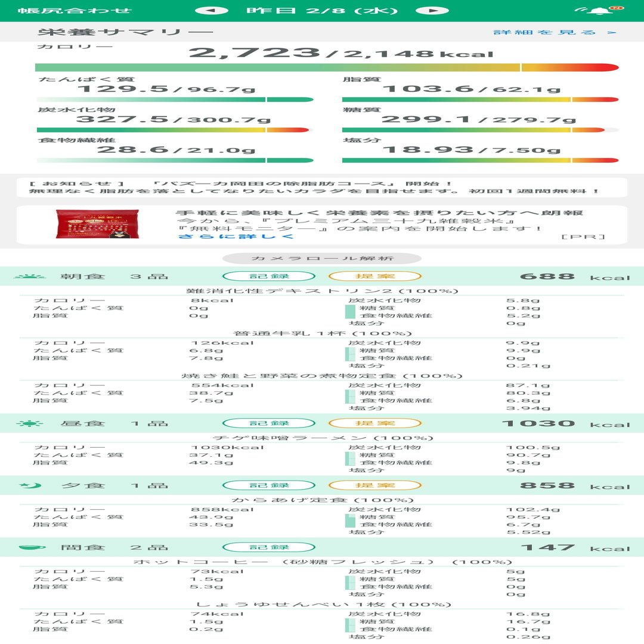The width and height of the screenshot is (644, 644).
Task: Click the 食物繊維 progress bar
Action: coord(175,160)
